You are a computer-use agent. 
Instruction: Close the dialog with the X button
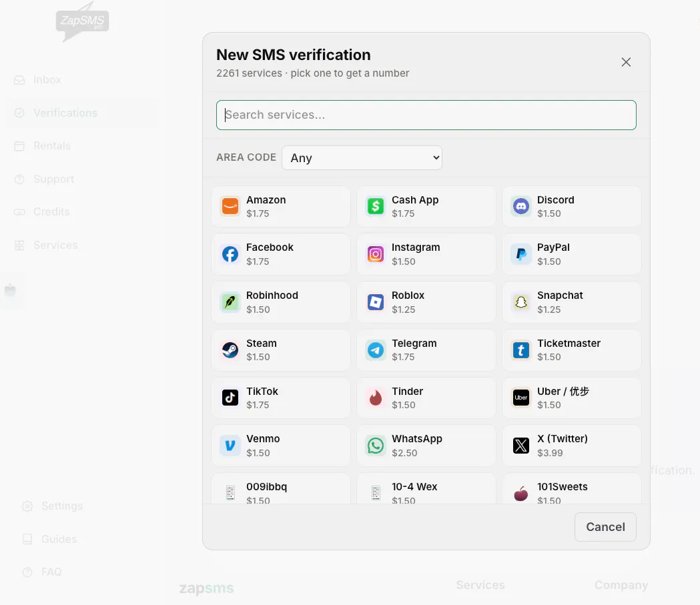626,62
